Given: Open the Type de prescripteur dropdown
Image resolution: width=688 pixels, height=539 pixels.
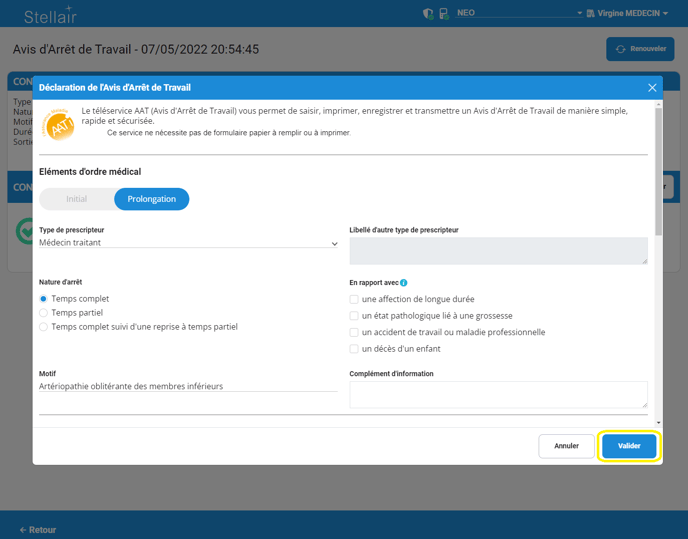Looking at the screenshot, I should (188, 243).
